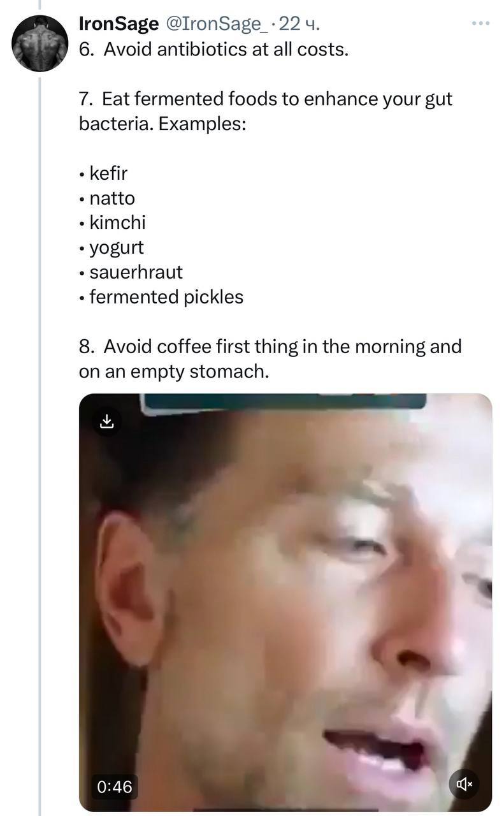Click the IronSage display name
The height and width of the screenshot is (816, 504).
click(119, 24)
